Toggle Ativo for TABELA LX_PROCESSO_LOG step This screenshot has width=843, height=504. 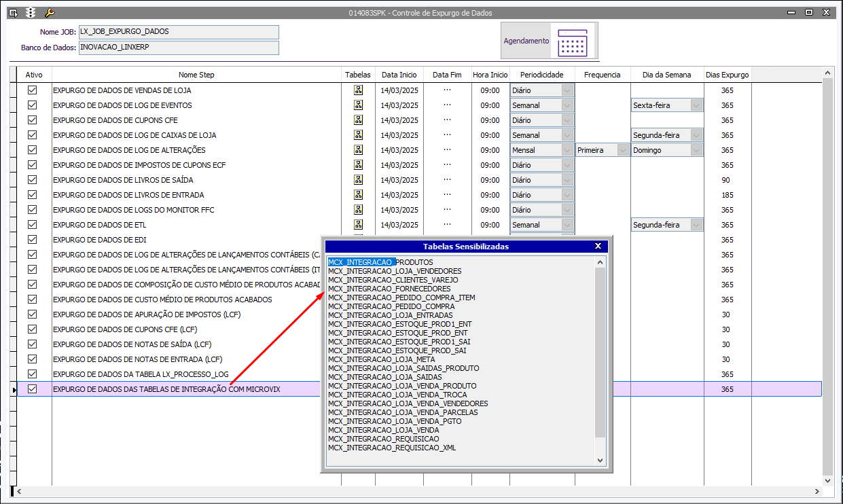pos(32,374)
